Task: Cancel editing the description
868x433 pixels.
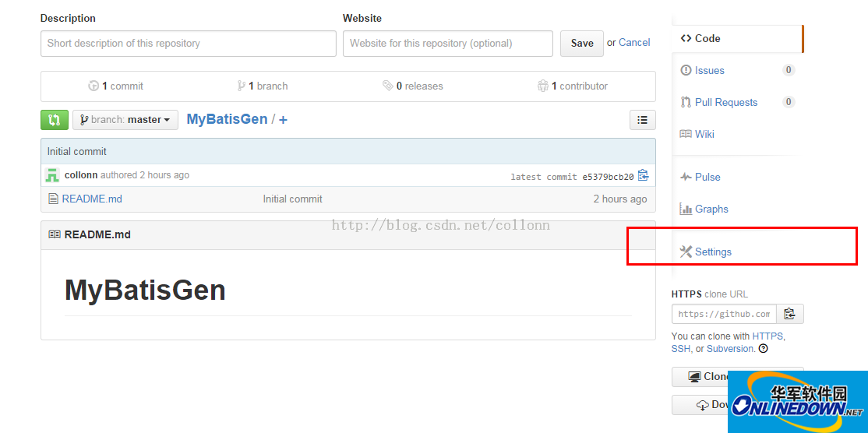Action: [634, 43]
